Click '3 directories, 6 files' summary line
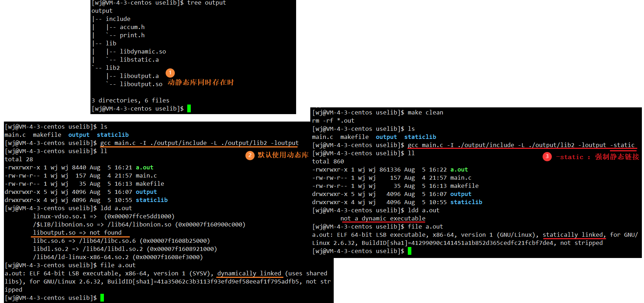 click(131, 100)
